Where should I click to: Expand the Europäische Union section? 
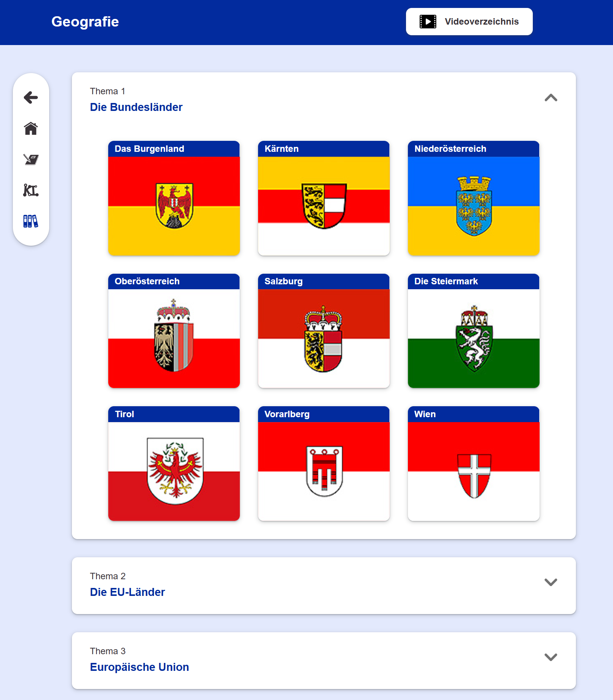[x=551, y=657]
